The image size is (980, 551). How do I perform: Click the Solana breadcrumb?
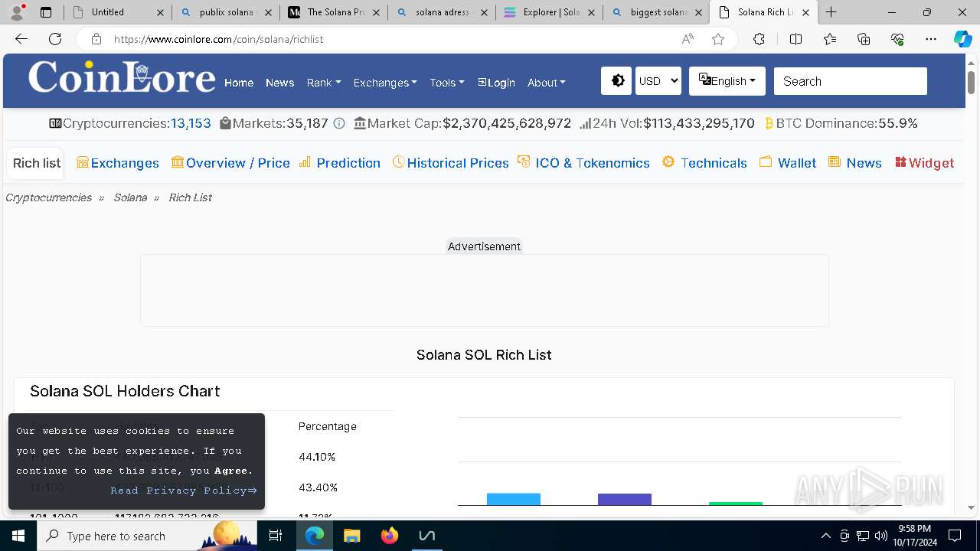tap(130, 197)
